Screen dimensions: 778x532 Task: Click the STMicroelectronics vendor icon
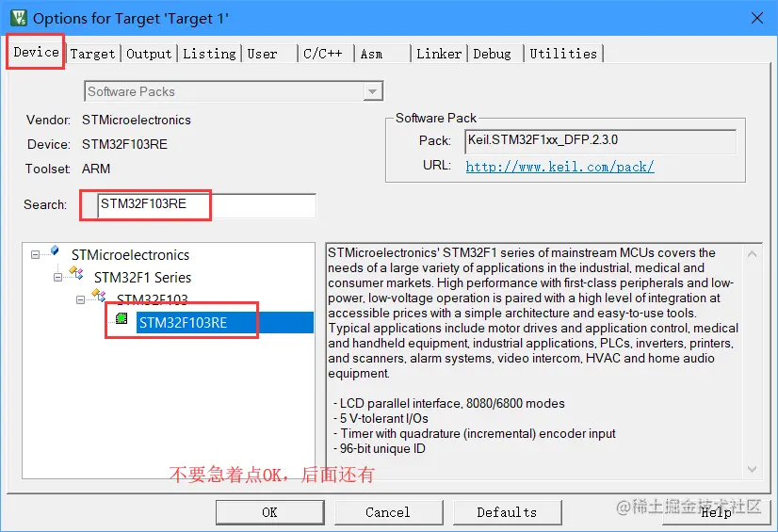point(55,250)
